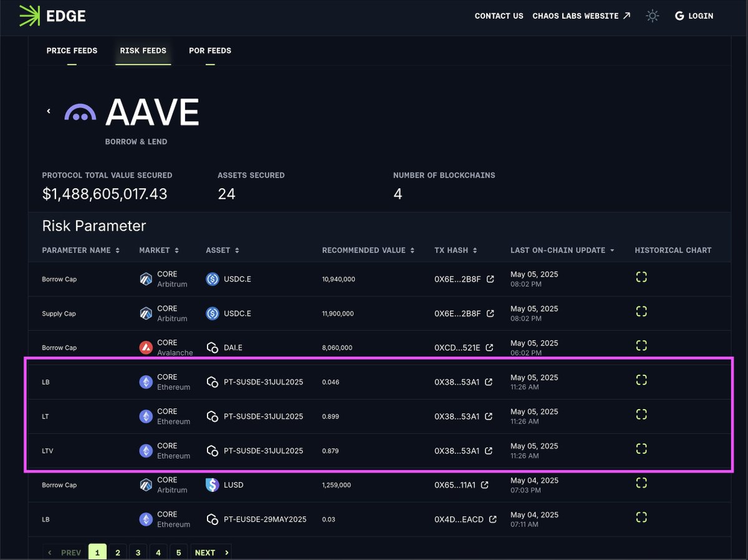This screenshot has height=560, width=748.
Task: Open external tx link 0XCD...521E
Action: [490, 347]
